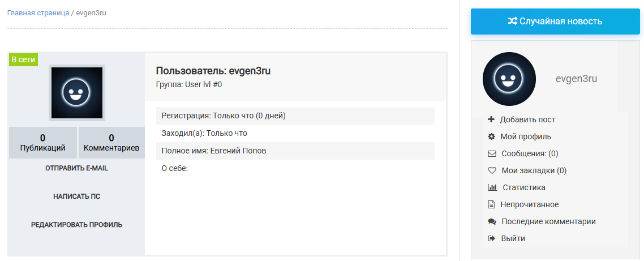Click the shuffle icon on Случайная новость
The image size is (644, 261).
pyautogui.click(x=512, y=22)
